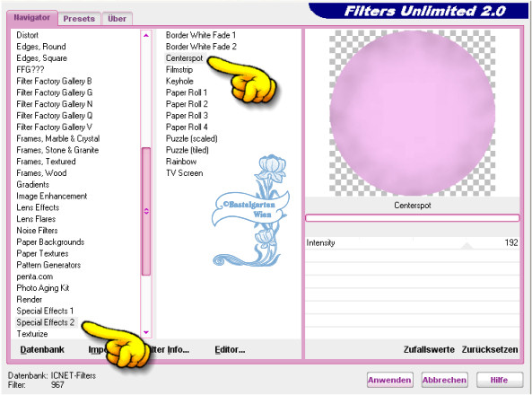Click Zurücksetzen to reset values

[490, 349]
